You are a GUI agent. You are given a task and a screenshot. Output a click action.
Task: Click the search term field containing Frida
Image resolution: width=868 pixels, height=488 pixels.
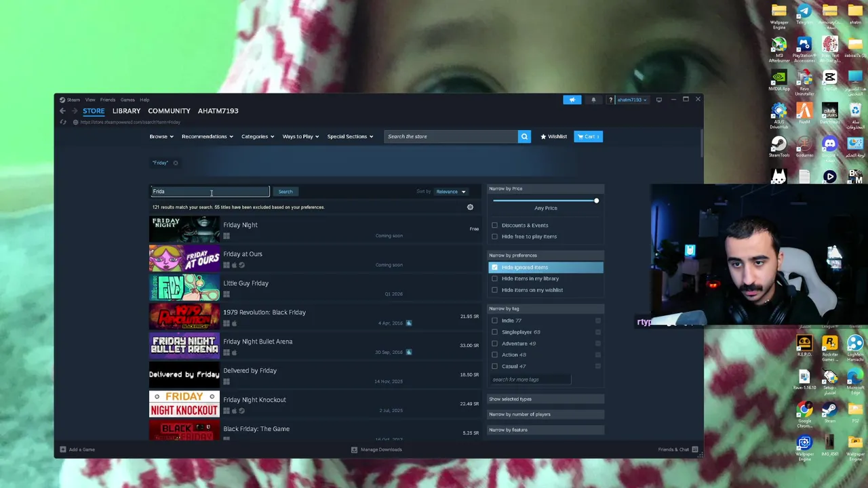[x=210, y=192]
